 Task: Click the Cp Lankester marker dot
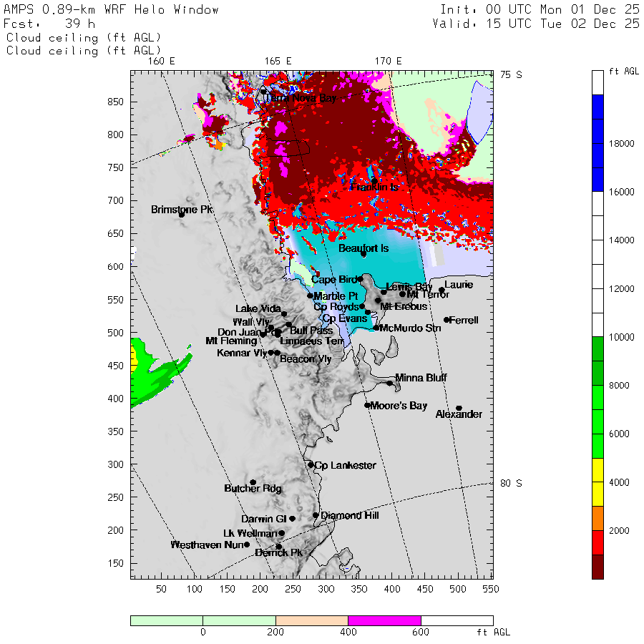311,465
